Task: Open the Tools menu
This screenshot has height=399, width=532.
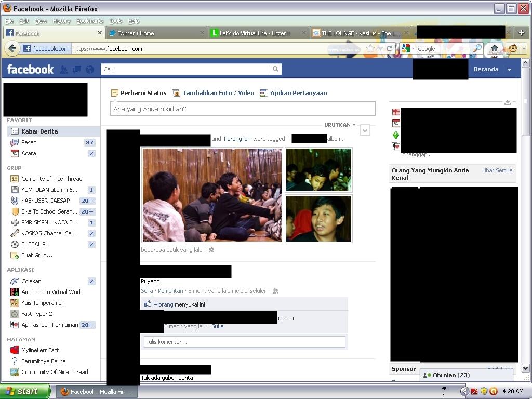Action: pyautogui.click(x=115, y=21)
